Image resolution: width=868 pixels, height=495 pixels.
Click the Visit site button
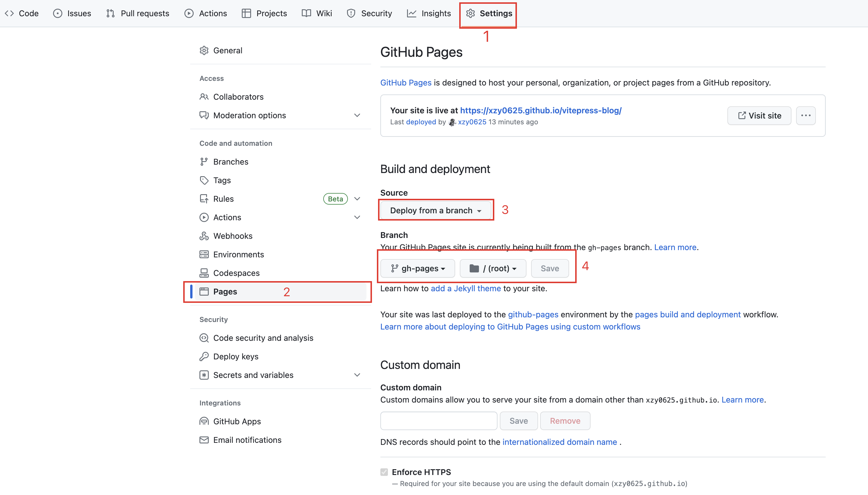(759, 116)
